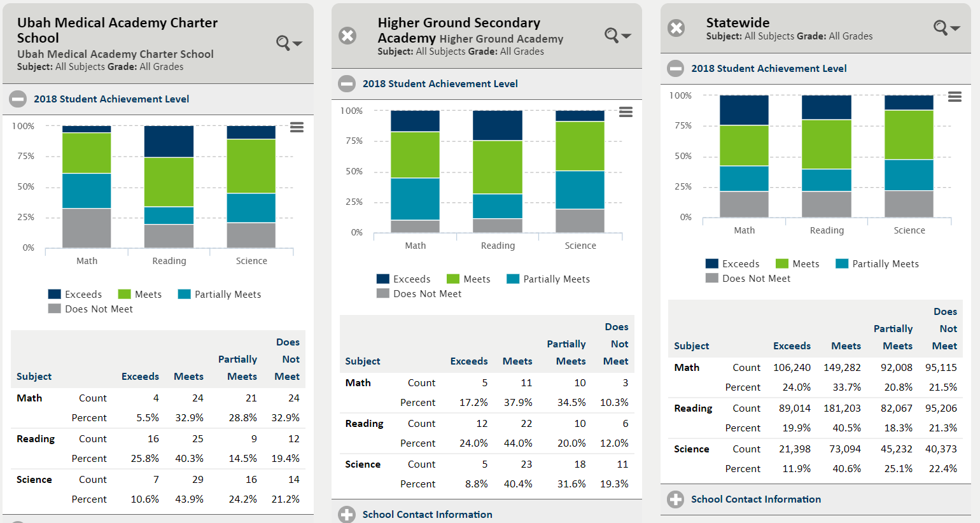The image size is (980, 523).
Task: Click Ubah Reading Meets percent 40.3%
Action: click(x=190, y=459)
